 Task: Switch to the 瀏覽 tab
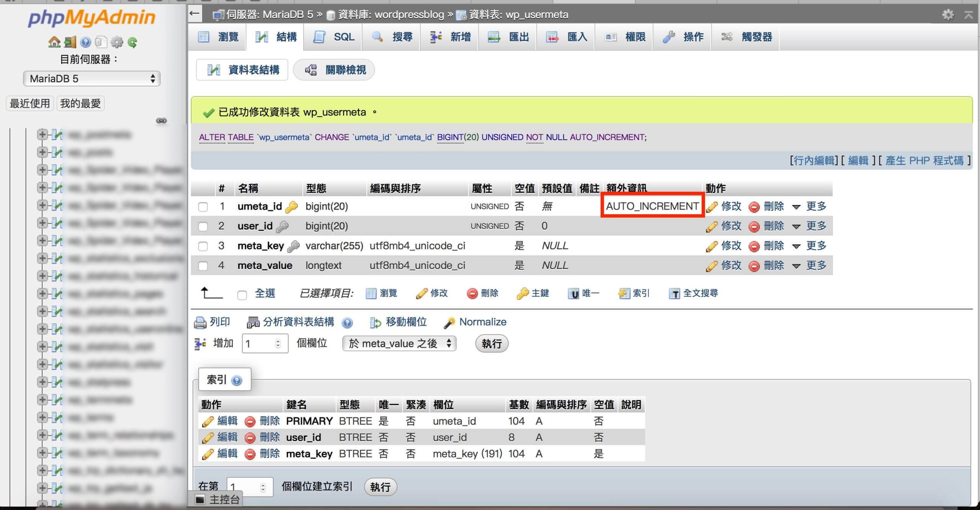click(x=218, y=37)
